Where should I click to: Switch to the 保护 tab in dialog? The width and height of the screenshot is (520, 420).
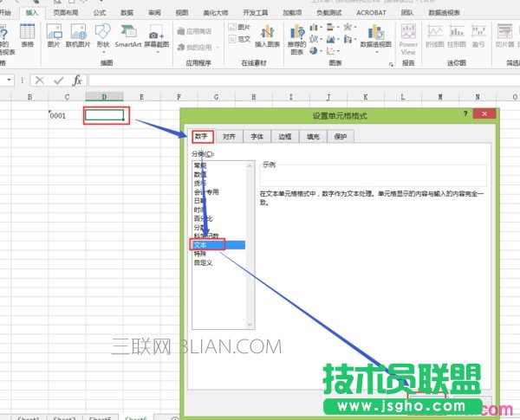click(x=341, y=137)
